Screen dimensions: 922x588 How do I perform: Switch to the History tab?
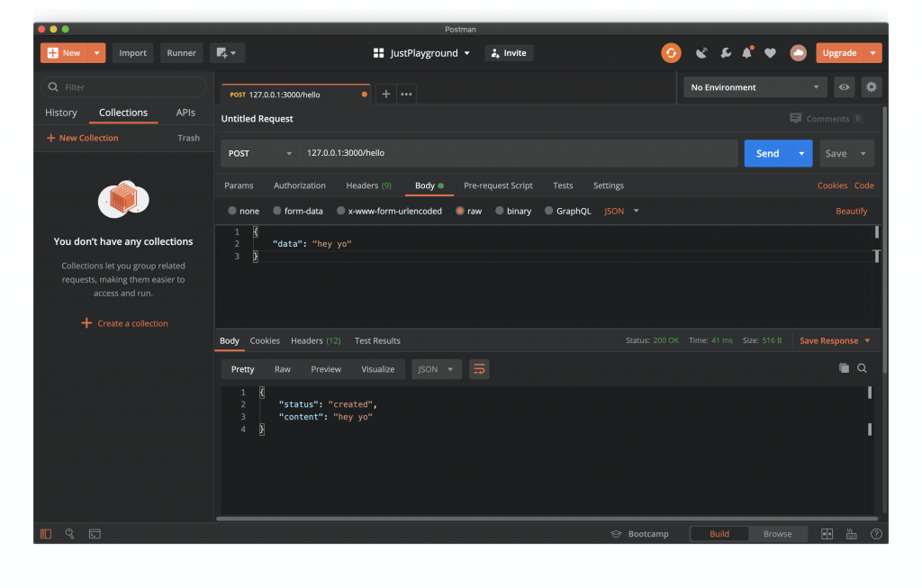pos(61,113)
